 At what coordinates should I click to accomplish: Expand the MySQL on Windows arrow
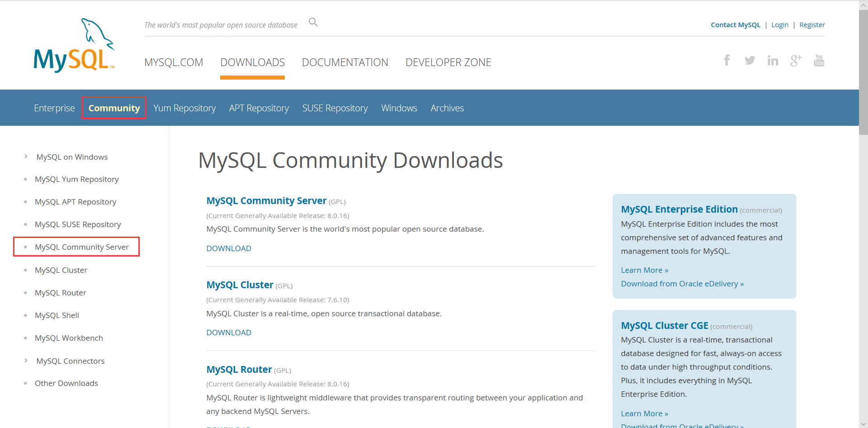(x=26, y=157)
